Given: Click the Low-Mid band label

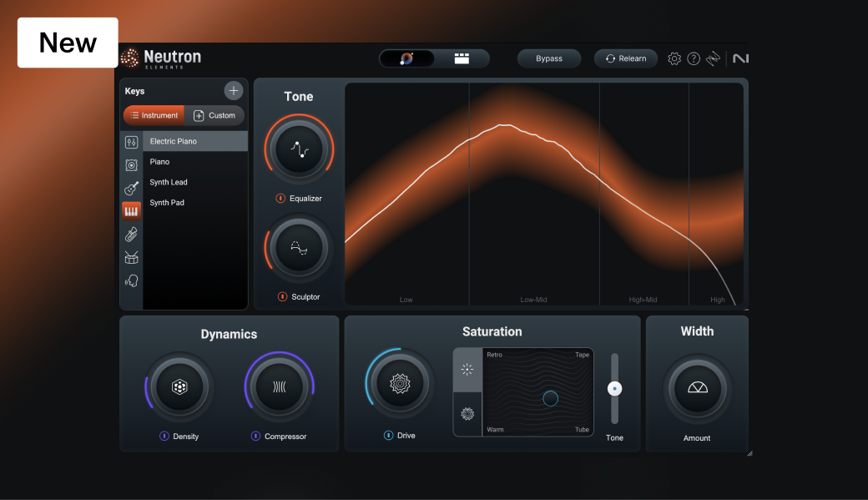Looking at the screenshot, I should click(533, 300).
